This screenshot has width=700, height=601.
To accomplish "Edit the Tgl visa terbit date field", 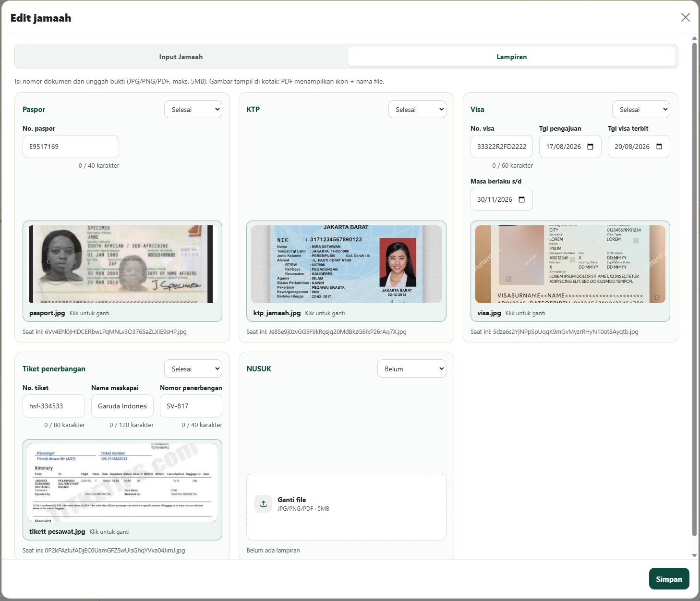I will [x=639, y=147].
